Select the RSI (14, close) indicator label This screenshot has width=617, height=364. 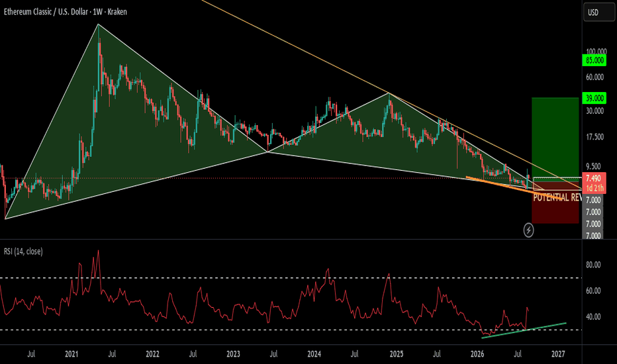click(x=23, y=251)
